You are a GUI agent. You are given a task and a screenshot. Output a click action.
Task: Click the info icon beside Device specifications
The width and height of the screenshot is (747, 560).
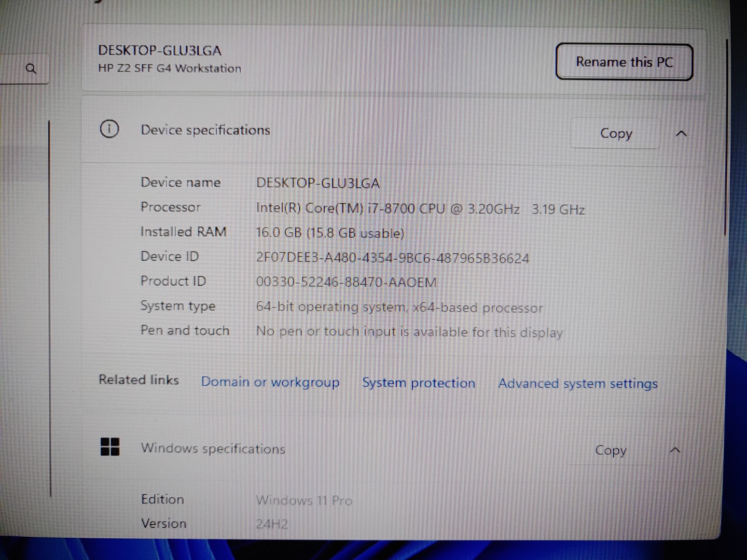tap(109, 130)
